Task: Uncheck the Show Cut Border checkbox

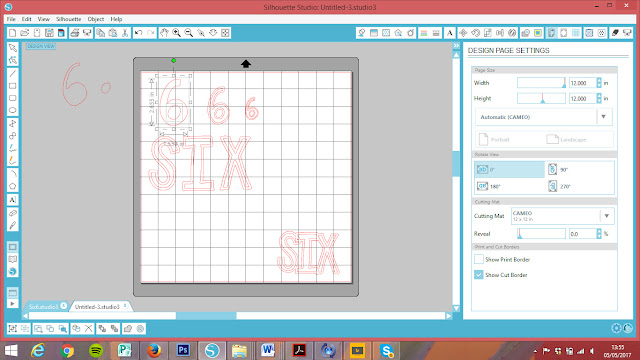Action: 479,275
